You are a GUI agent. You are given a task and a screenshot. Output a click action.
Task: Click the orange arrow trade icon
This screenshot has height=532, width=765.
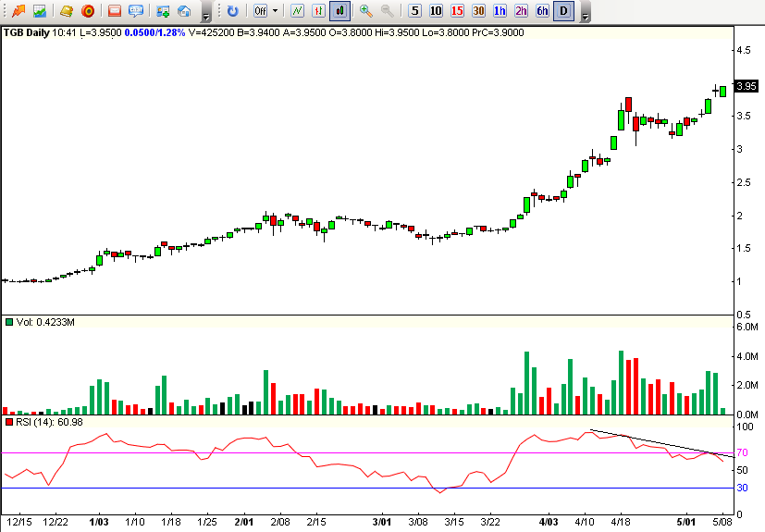19,11
